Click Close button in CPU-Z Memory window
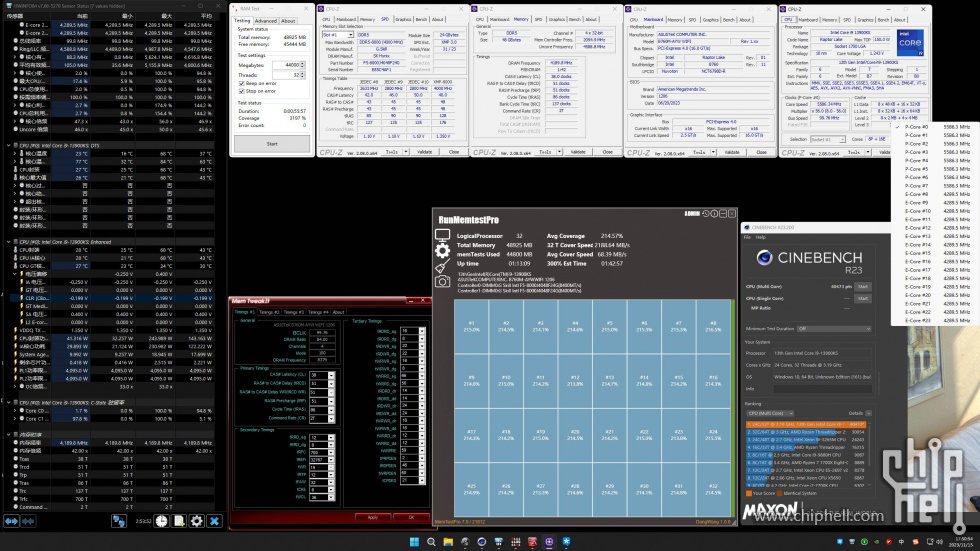 tap(608, 152)
